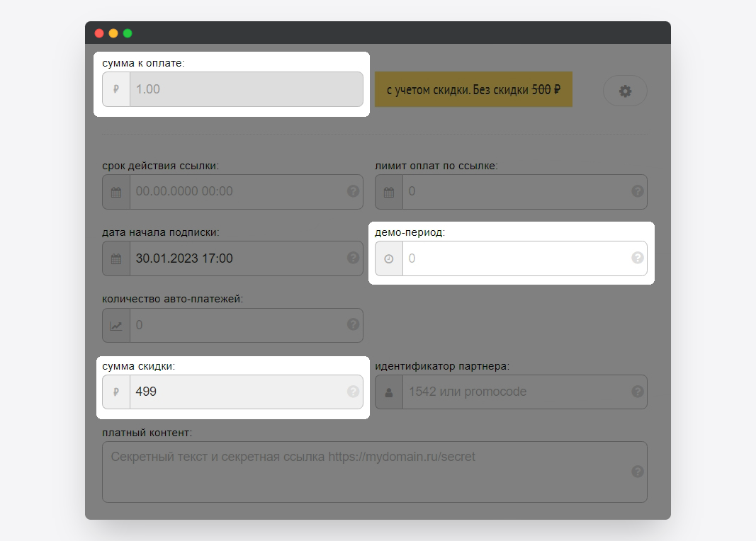Click ruble icon beside сумма скидки
The height and width of the screenshot is (541, 756).
pos(116,392)
